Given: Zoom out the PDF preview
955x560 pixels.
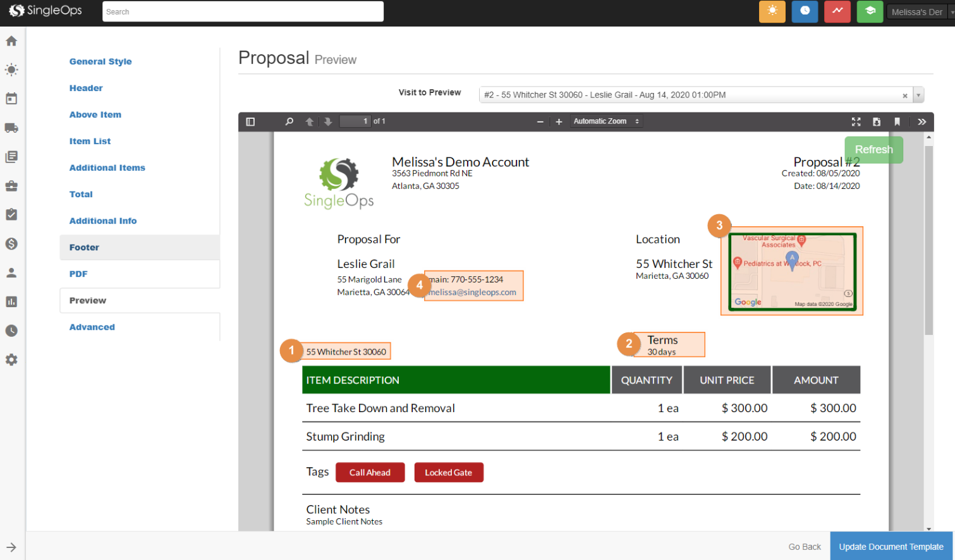Looking at the screenshot, I should click(540, 121).
